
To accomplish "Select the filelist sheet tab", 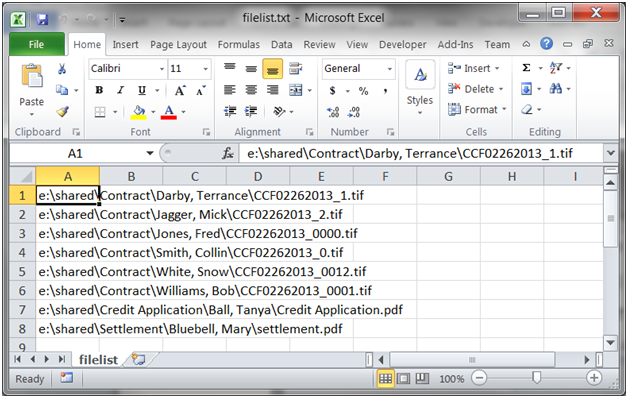I will pos(99,360).
